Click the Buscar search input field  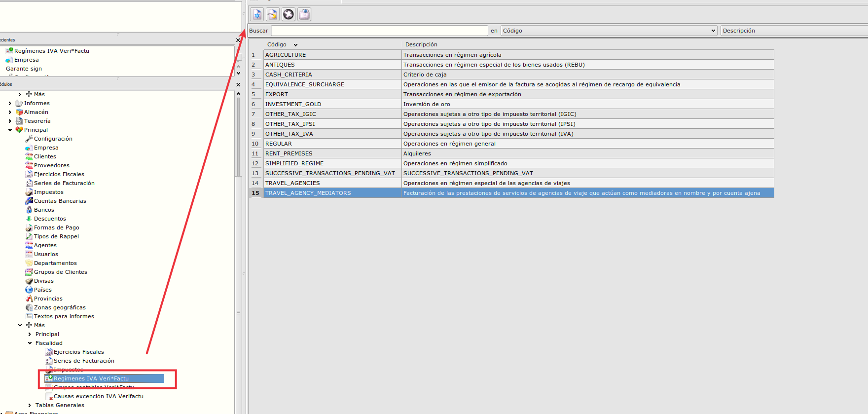pos(379,31)
